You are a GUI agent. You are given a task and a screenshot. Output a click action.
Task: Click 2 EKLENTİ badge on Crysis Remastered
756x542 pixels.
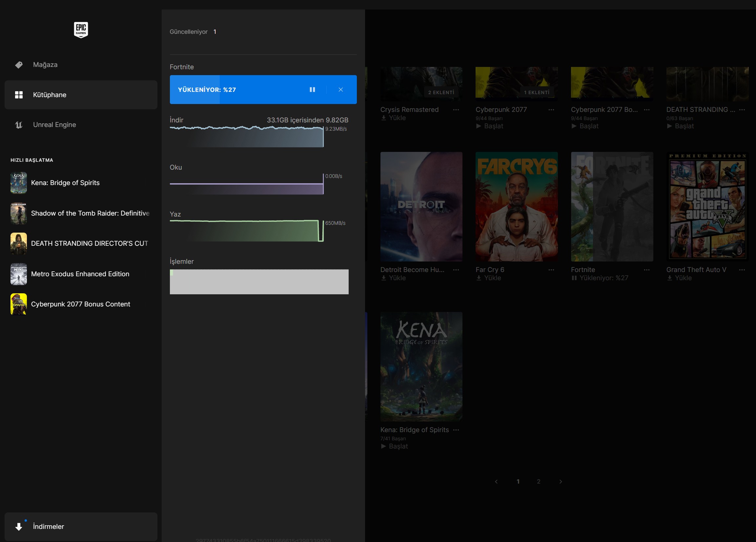(441, 93)
